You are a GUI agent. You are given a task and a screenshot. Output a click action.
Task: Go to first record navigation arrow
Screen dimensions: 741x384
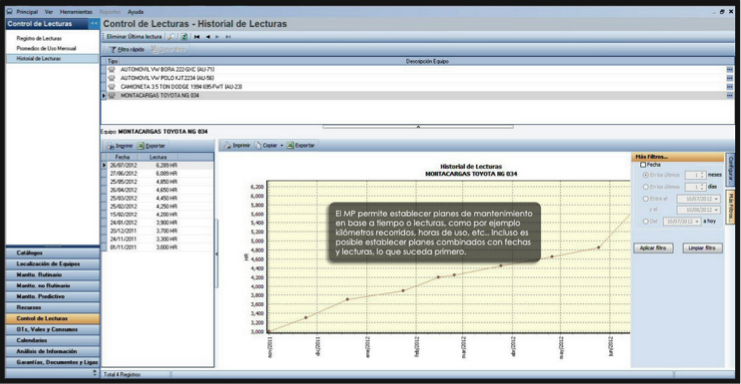[197, 37]
